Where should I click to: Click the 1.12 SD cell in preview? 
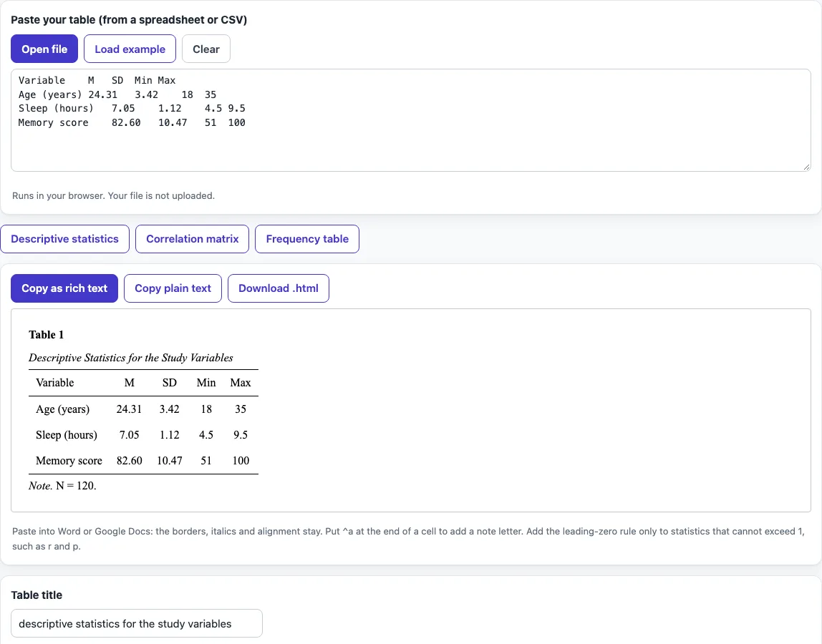[169, 435]
